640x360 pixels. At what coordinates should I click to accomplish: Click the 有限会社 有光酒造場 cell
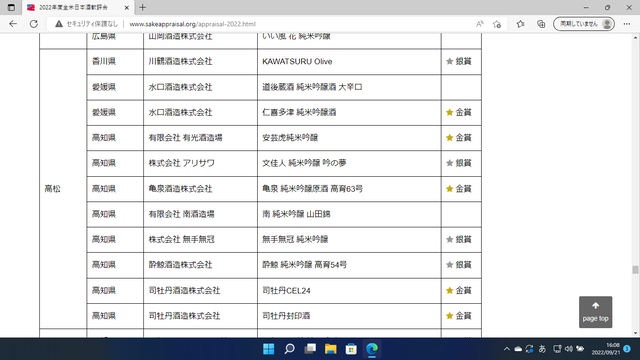pyautogui.click(x=200, y=138)
